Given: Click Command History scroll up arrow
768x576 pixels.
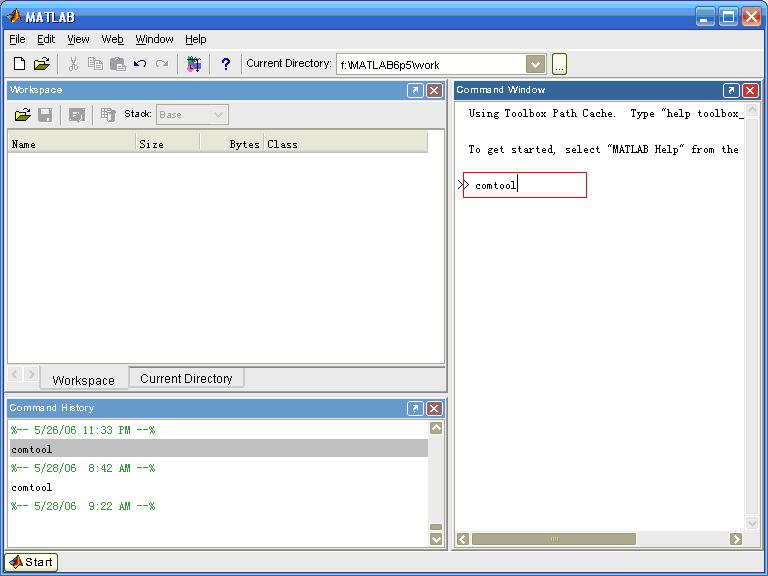Looking at the screenshot, I should 436,428.
